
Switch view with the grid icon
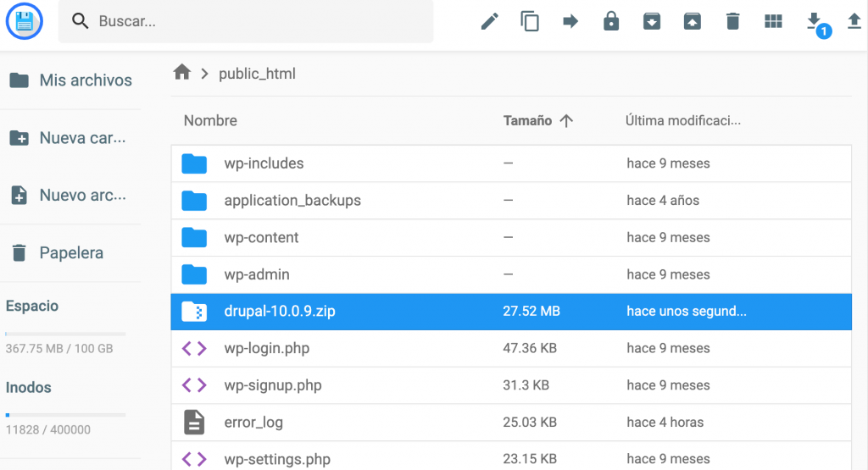coord(773,21)
